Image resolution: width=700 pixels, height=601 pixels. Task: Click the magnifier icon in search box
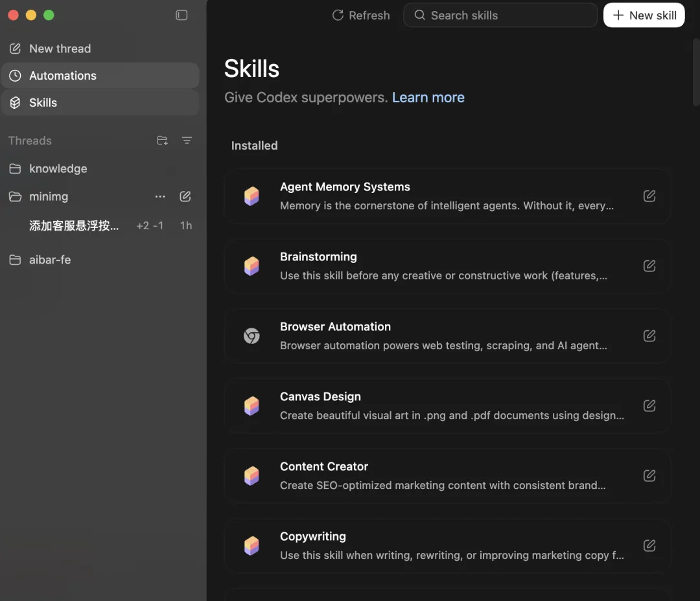[x=419, y=15]
